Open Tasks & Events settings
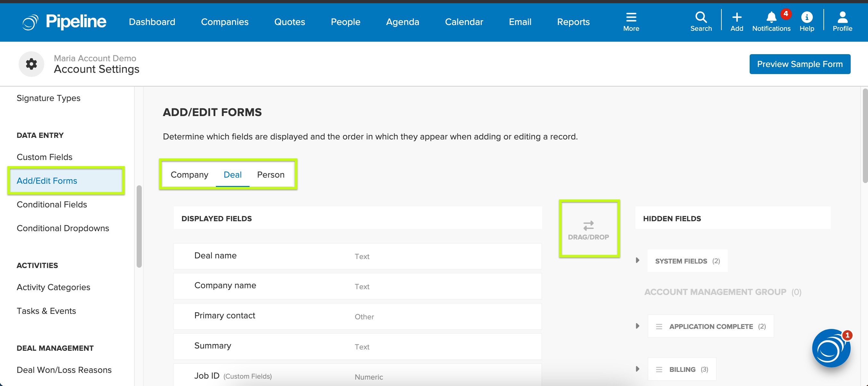Image resolution: width=868 pixels, height=386 pixels. tap(46, 311)
